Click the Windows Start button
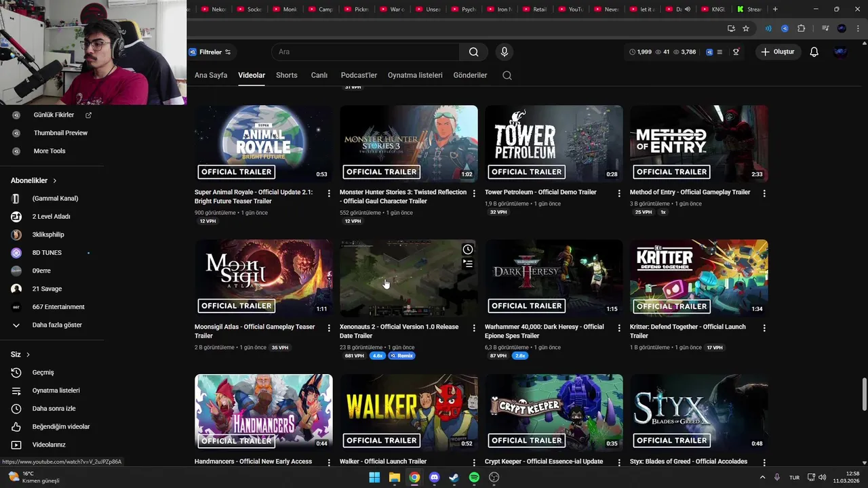The image size is (868, 488). coord(374,477)
